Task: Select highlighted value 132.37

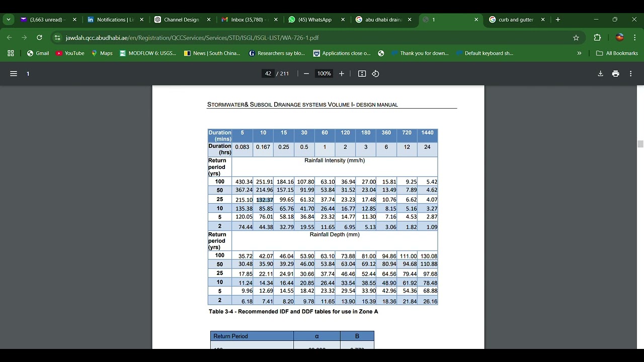Action: [265, 200]
